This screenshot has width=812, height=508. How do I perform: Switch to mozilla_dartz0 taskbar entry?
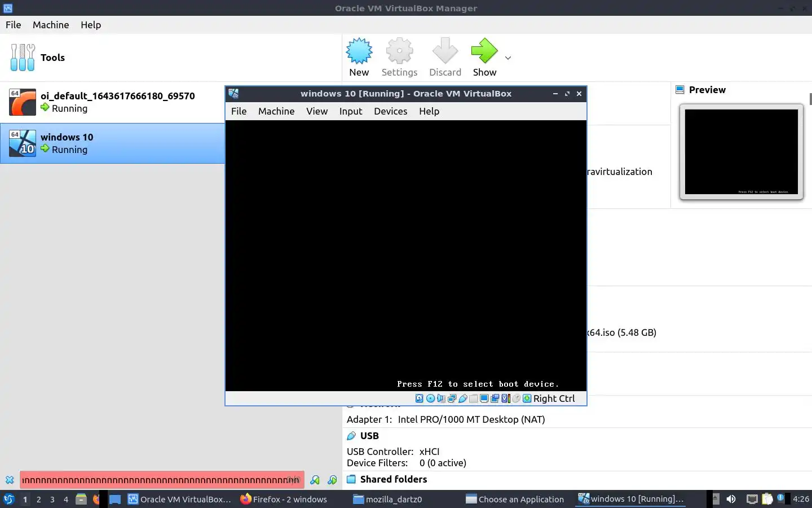click(387, 499)
